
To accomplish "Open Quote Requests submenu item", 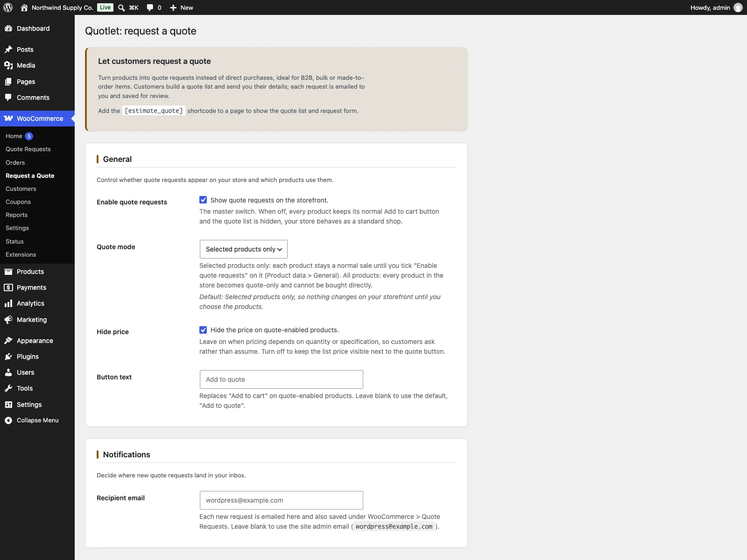I will (x=28, y=149).
